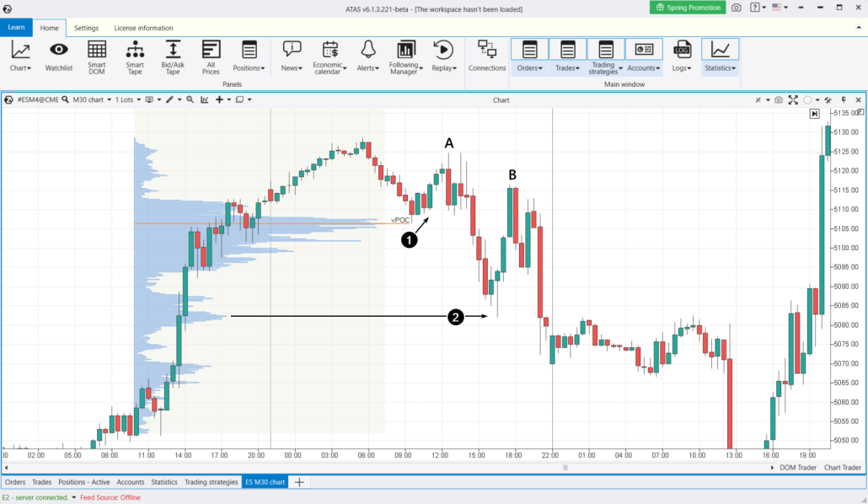The image size is (868, 504).
Task: Open the License information tab
Action: [144, 27]
